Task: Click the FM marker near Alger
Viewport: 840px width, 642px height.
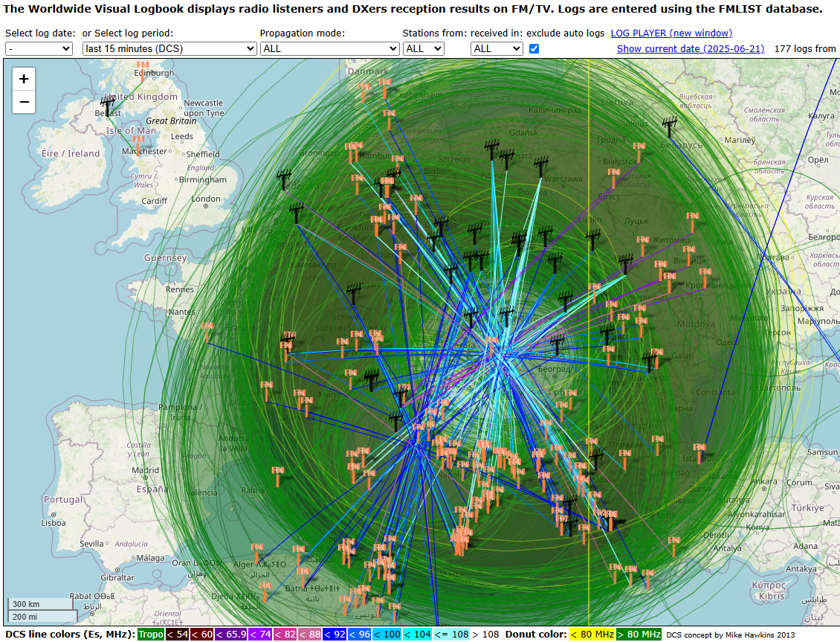Action: [257, 553]
